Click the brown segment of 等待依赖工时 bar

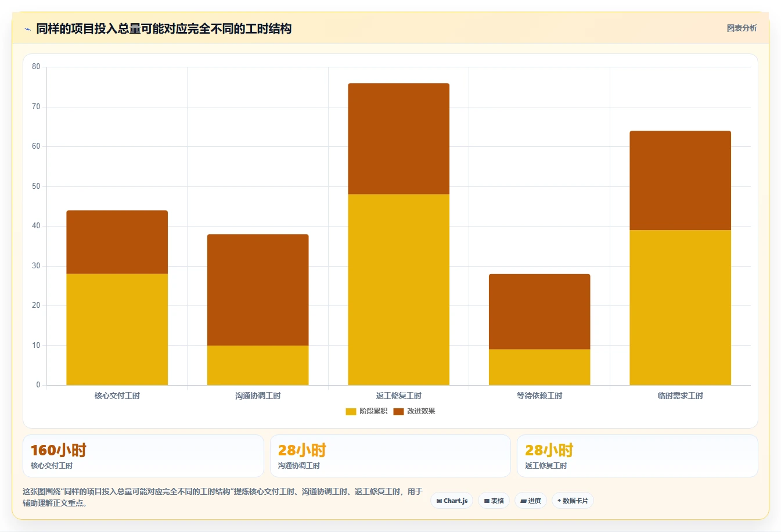tap(539, 312)
